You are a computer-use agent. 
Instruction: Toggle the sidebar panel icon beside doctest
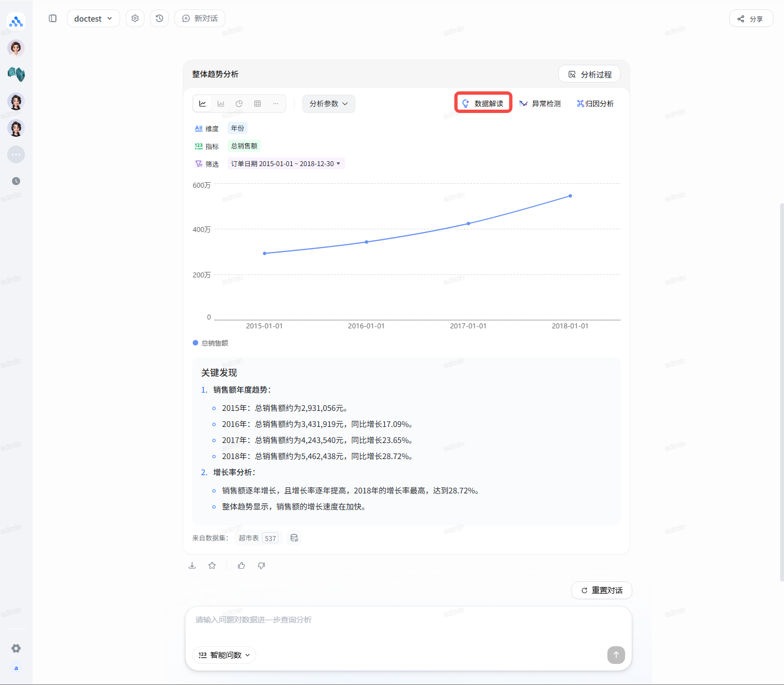[53, 18]
